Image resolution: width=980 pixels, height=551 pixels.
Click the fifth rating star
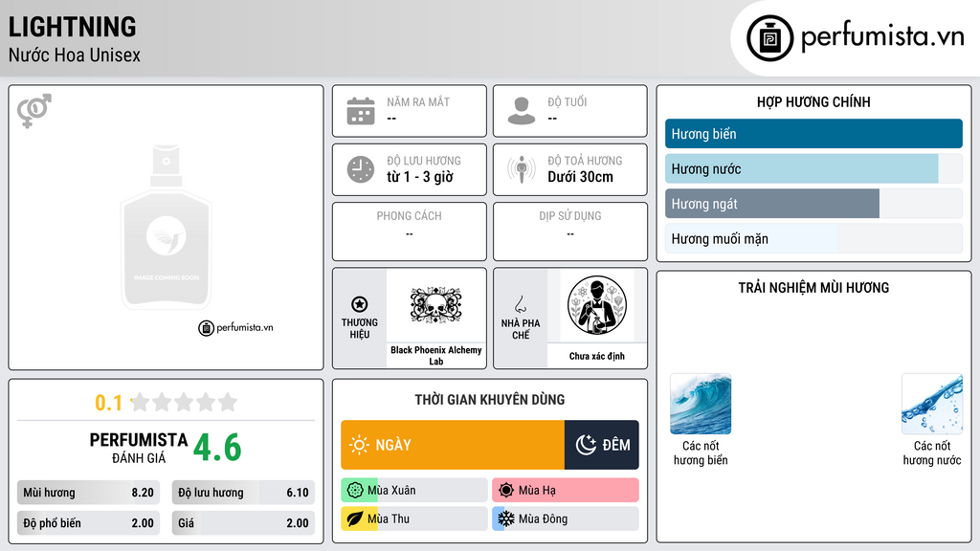pos(228,402)
